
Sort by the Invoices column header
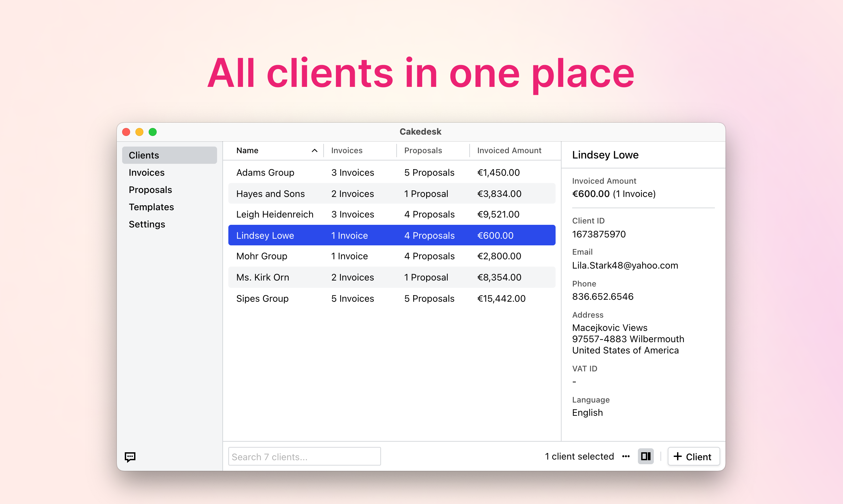coord(347,151)
